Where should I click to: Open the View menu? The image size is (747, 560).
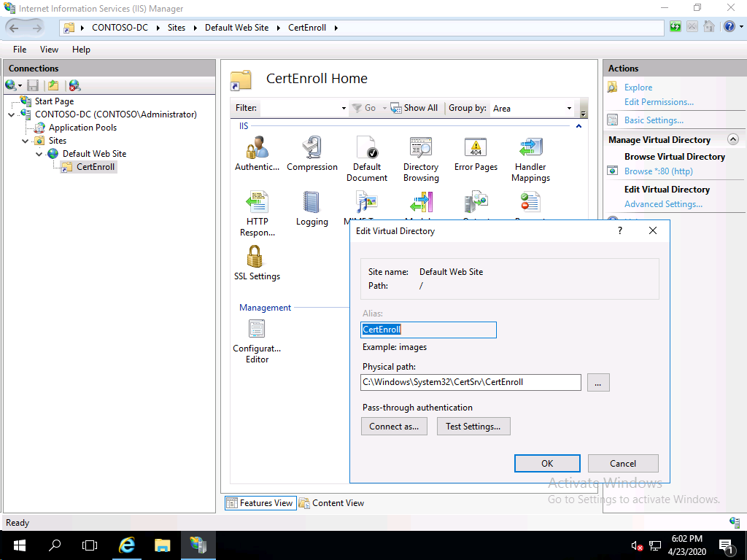[x=48, y=49]
